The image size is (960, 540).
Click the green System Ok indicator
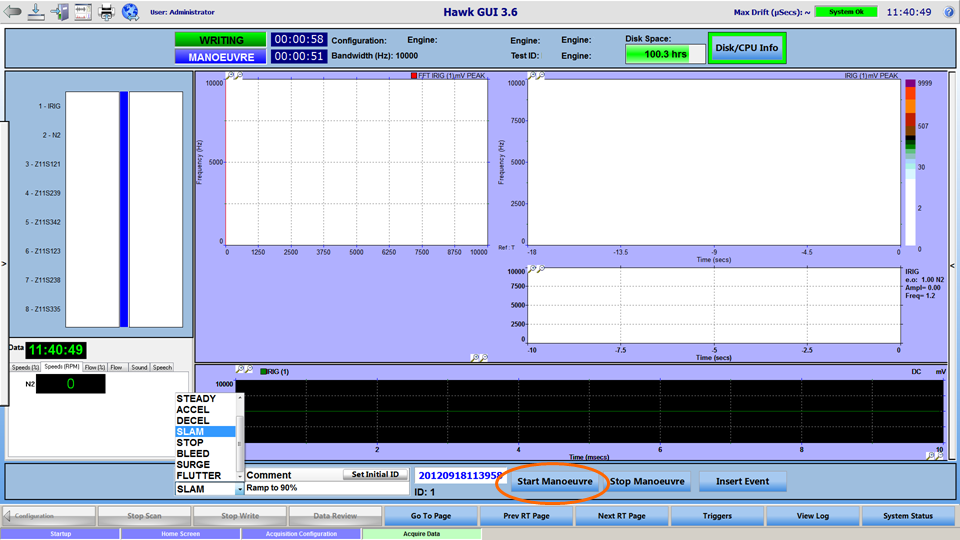point(845,12)
